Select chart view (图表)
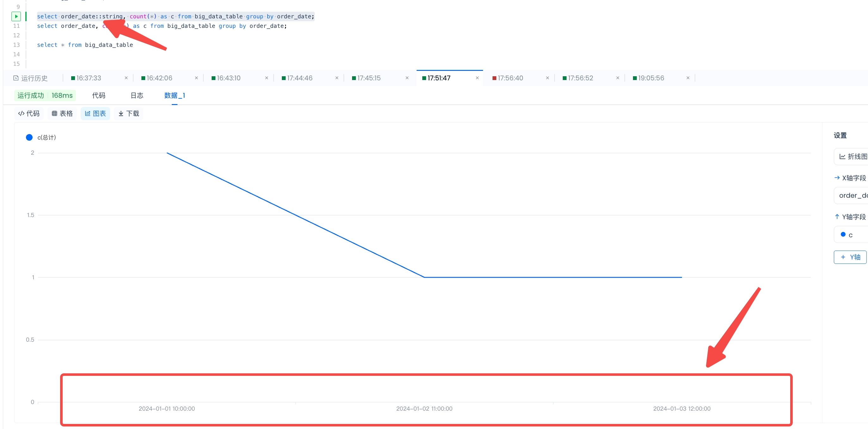This screenshot has width=868, height=429. [95, 114]
